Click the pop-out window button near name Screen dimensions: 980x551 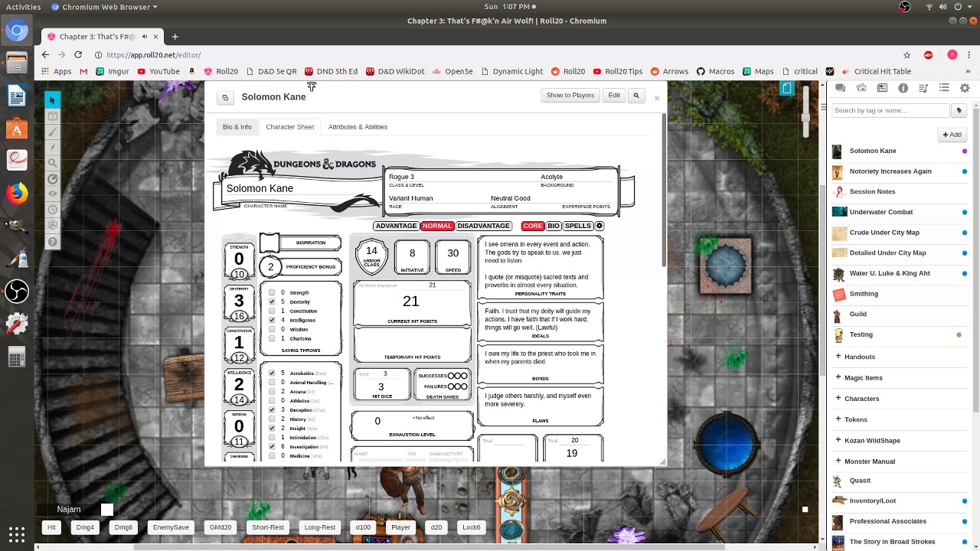[x=225, y=97]
